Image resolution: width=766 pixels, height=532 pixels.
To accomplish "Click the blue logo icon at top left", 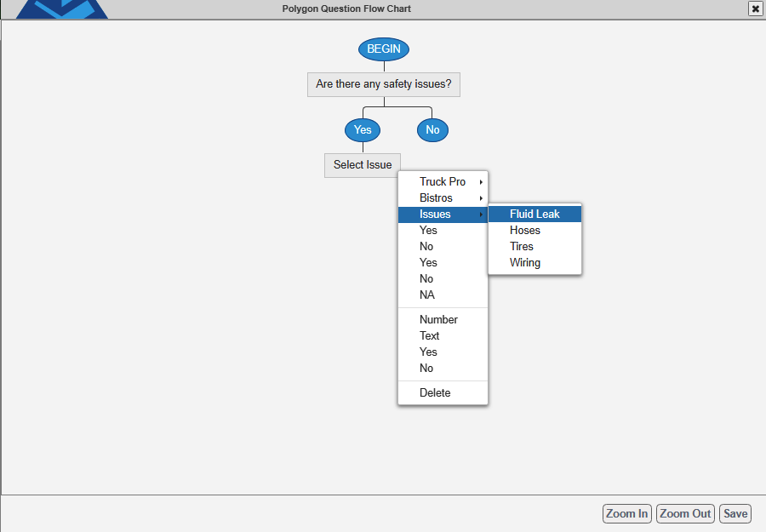I will pyautogui.click(x=62, y=9).
